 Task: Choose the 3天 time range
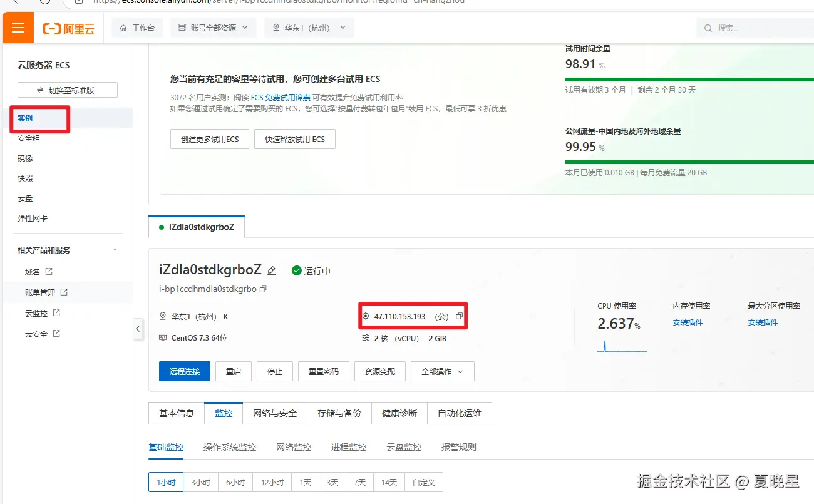pyautogui.click(x=332, y=482)
